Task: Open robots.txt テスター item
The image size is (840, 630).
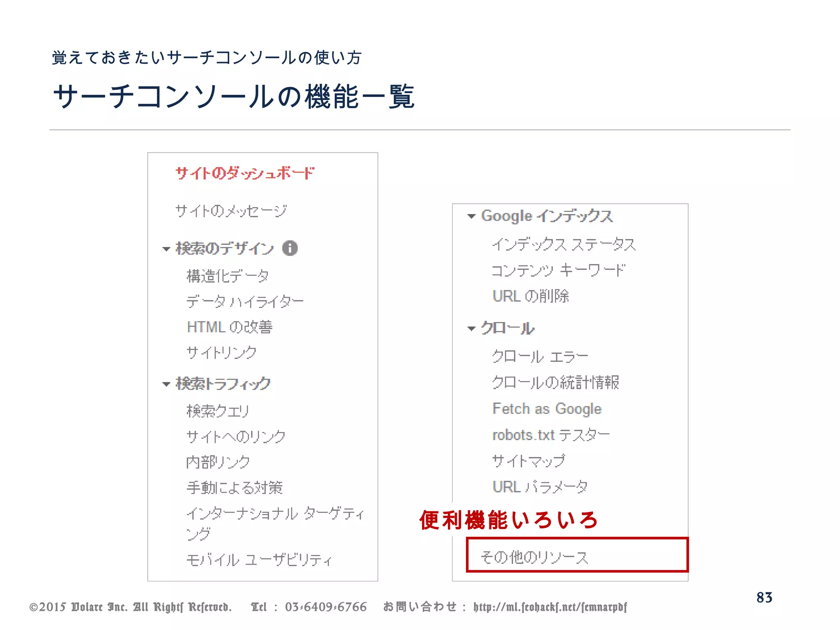Action: [x=551, y=435]
